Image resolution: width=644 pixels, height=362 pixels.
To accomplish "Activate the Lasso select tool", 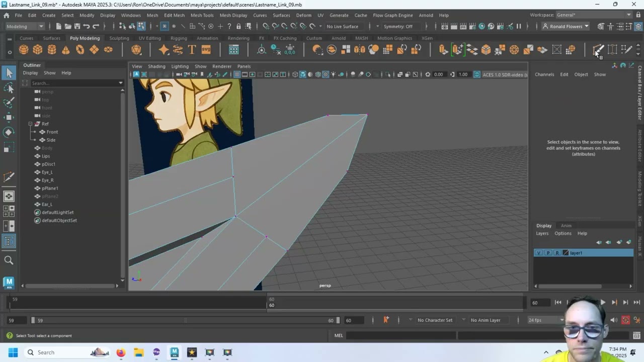I will coord(9,88).
